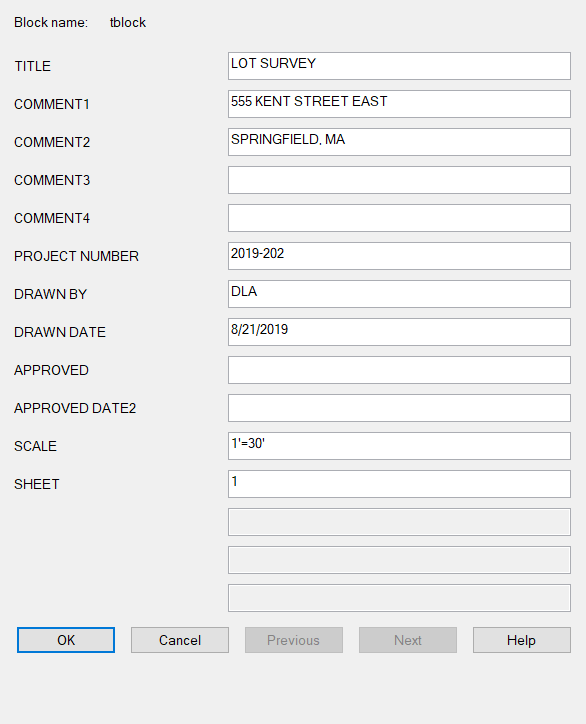Viewport: 586px width, 724px height.
Task: Click the first disabled field below SHEET
Action: click(x=399, y=522)
